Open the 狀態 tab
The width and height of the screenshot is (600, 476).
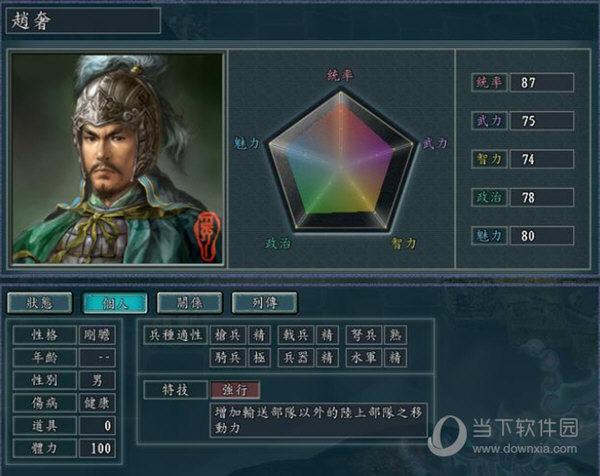40,303
